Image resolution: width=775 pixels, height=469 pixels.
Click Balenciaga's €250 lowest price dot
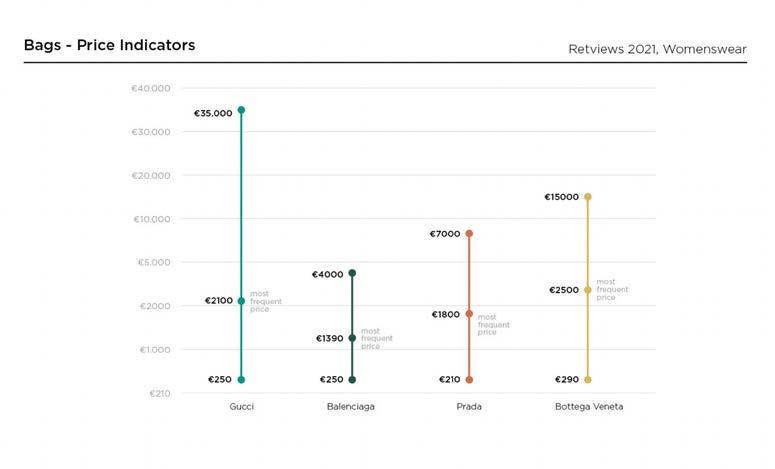tap(352, 380)
